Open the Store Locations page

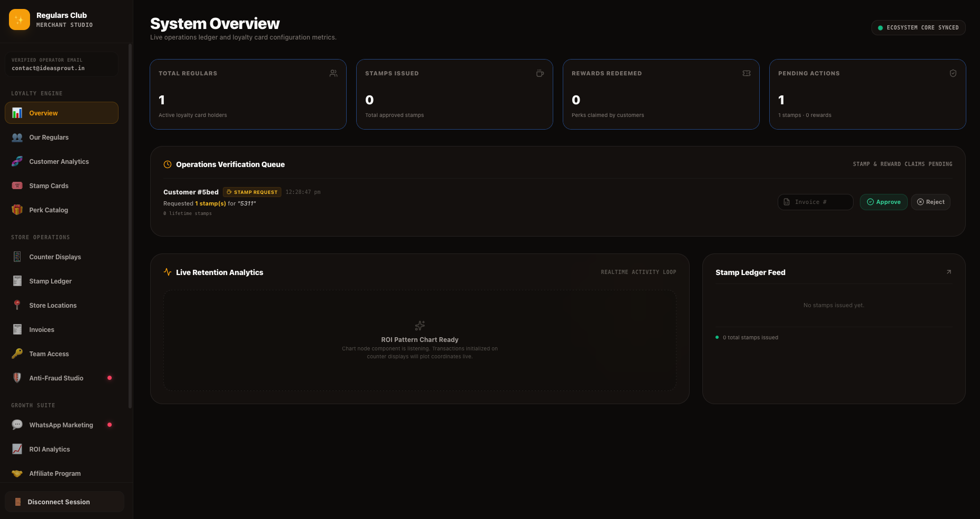[62, 305]
